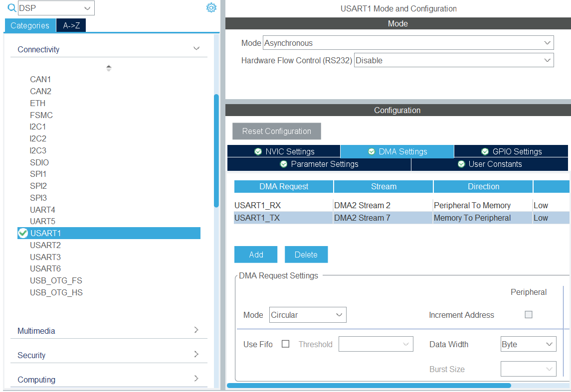Open the Hardware Flow Control dropdown
571x392 pixels.
coord(453,60)
